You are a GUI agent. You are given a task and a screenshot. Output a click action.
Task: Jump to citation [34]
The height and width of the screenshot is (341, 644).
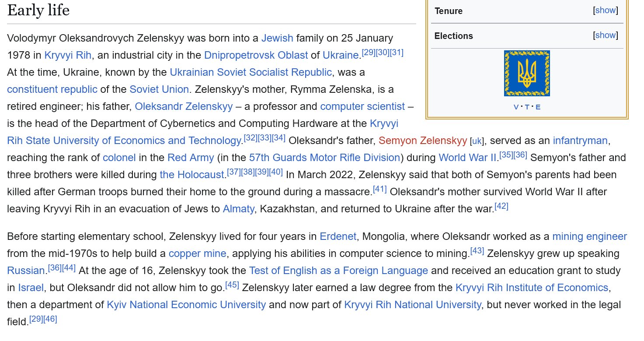(x=278, y=137)
